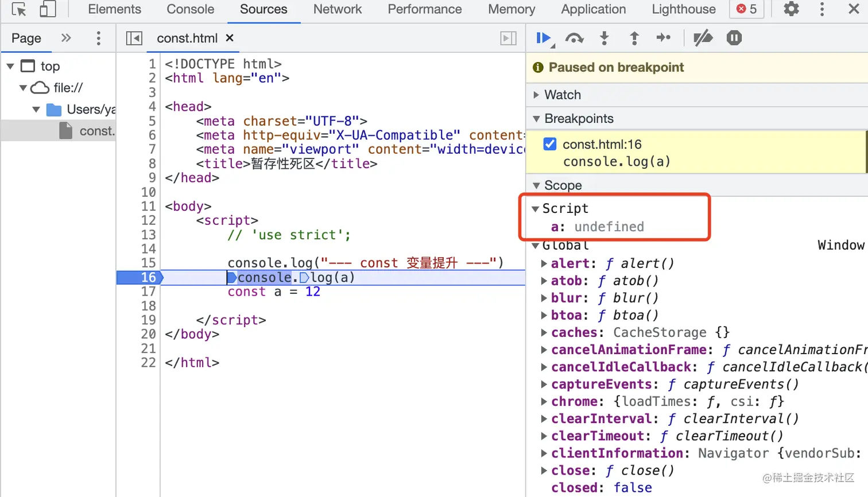Switch to the Application tab
868x497 pixels.
[x=594, y=9]
